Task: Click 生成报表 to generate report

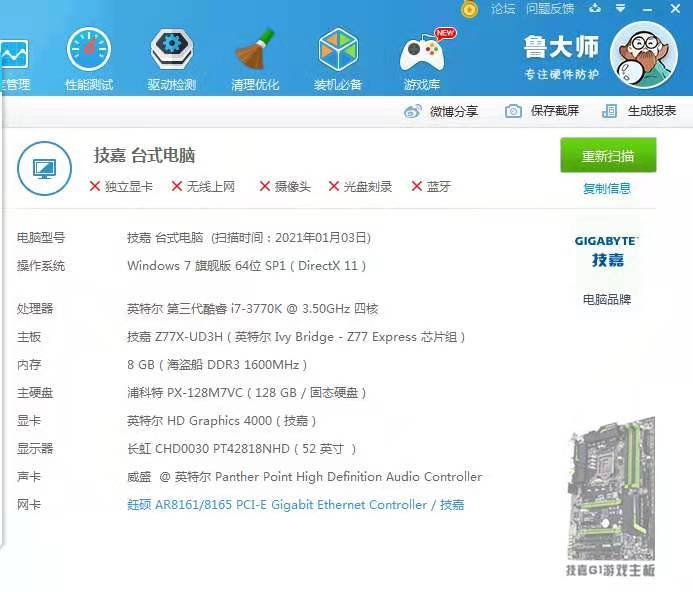Action: pos(639,111)
